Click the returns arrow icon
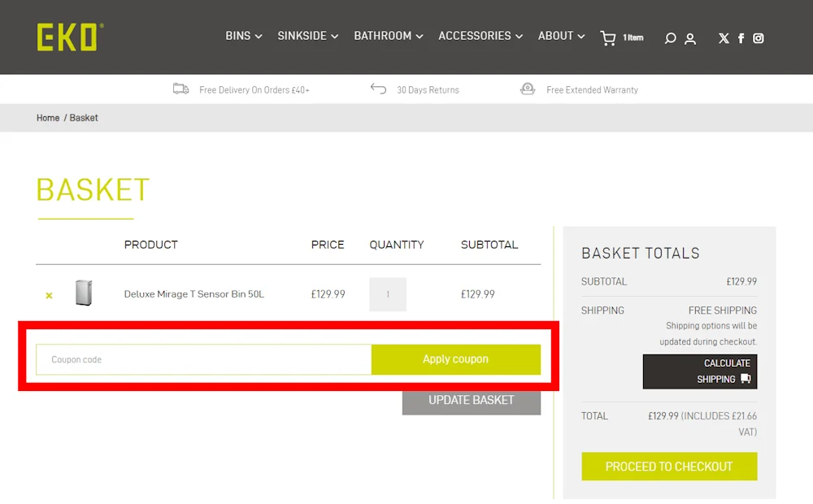 point(379,89)
